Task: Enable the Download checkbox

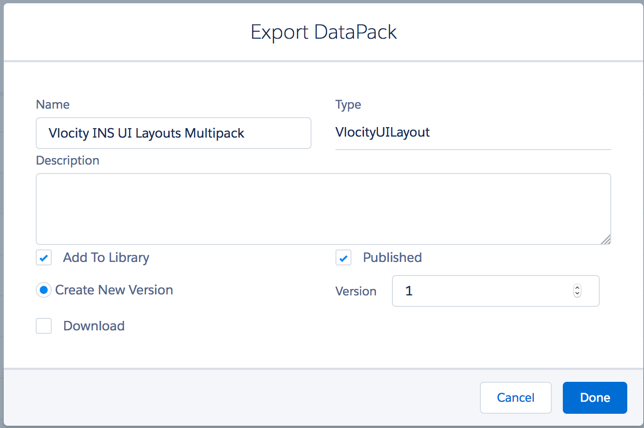Action: click(x=44, y=326)
